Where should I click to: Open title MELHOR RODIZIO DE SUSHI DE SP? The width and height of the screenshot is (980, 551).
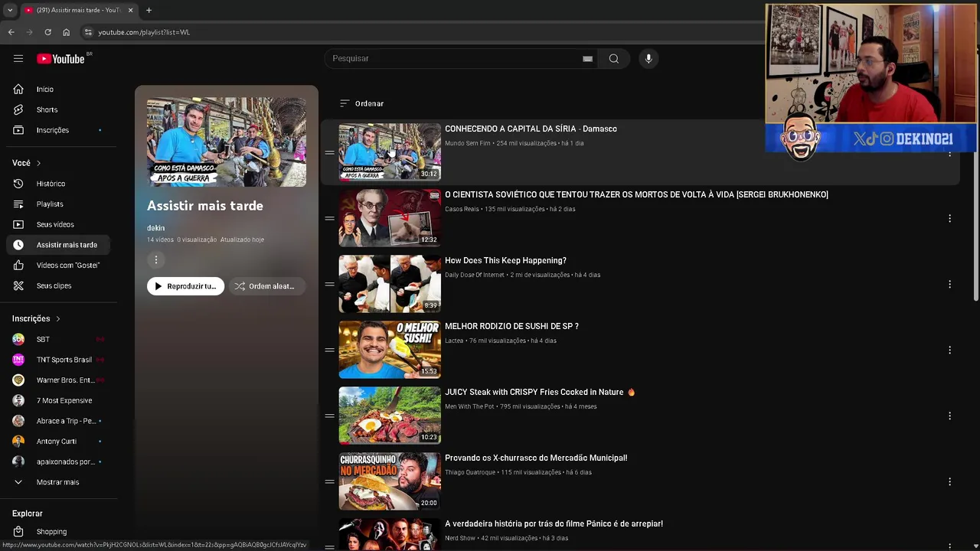(x=511, y=326)
